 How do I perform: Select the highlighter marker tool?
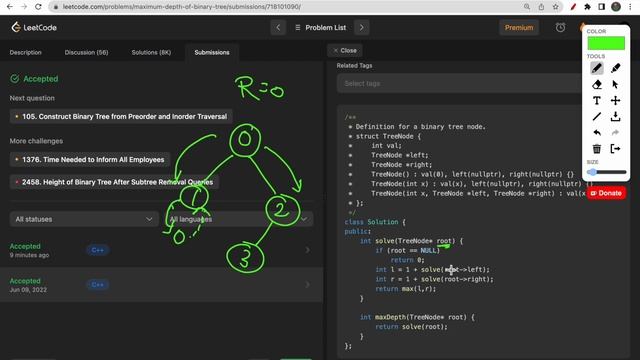pyautogui.click(x=616, y=68)
